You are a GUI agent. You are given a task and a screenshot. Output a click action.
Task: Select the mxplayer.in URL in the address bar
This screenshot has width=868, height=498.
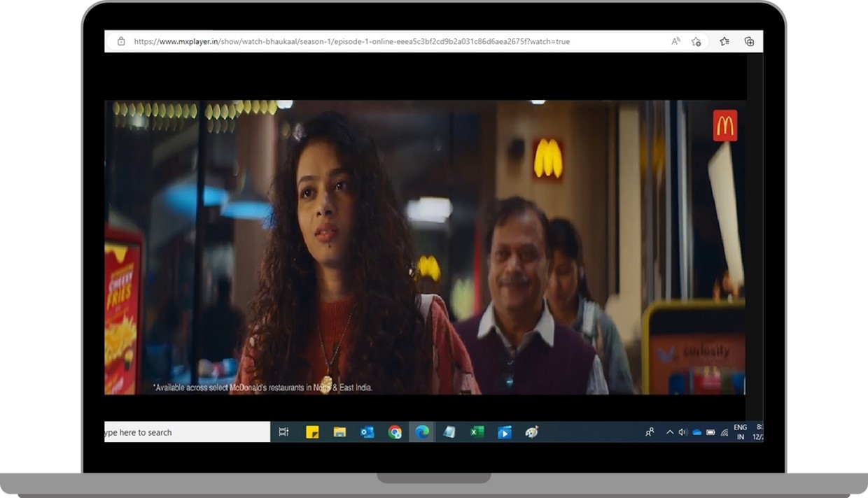(x=352, y=41)
